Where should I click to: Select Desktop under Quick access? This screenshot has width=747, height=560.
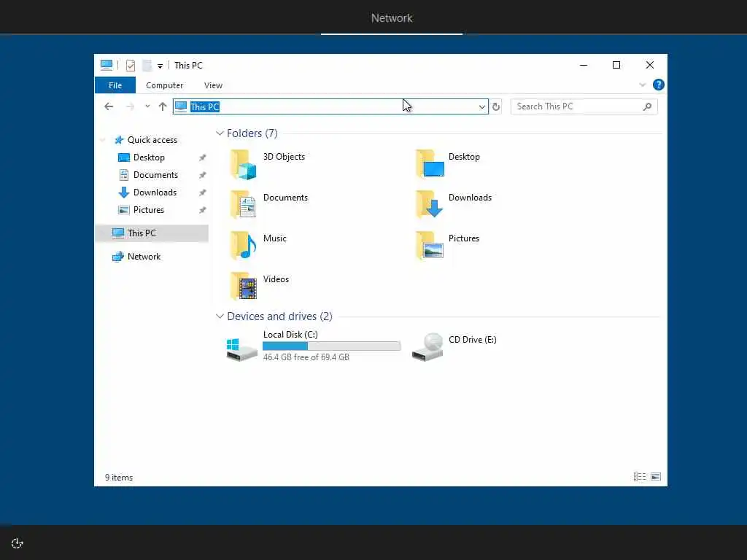coord(149,157)
